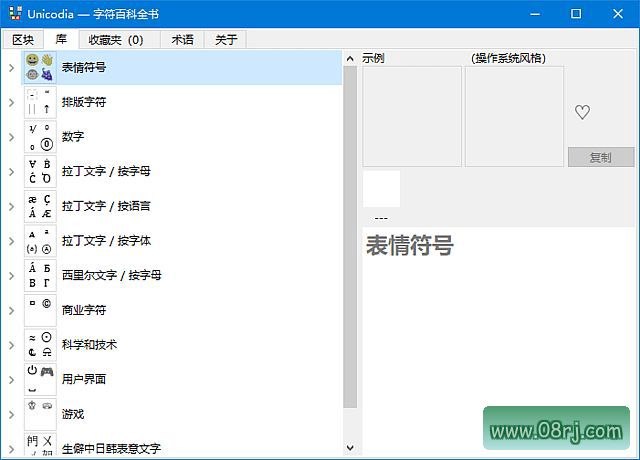The height and width of the screenshot is (460, 640).
Task: Open the 术语 tab
Action: 182,40
